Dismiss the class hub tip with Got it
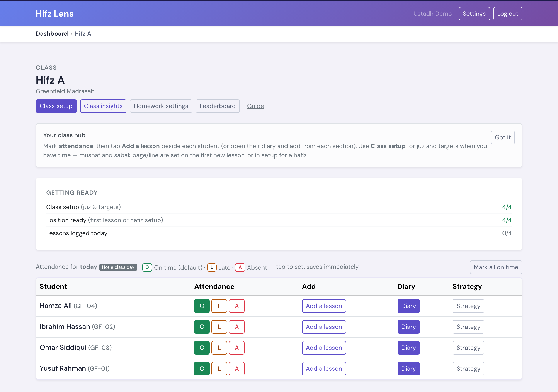Viewport: 558px width, 392px height. [503, 137]
